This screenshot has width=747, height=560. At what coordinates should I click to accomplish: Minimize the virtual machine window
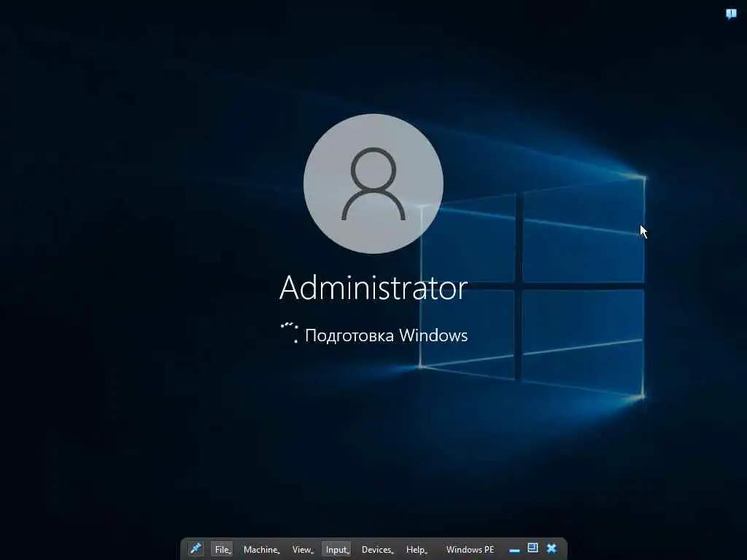click(514, 550)
